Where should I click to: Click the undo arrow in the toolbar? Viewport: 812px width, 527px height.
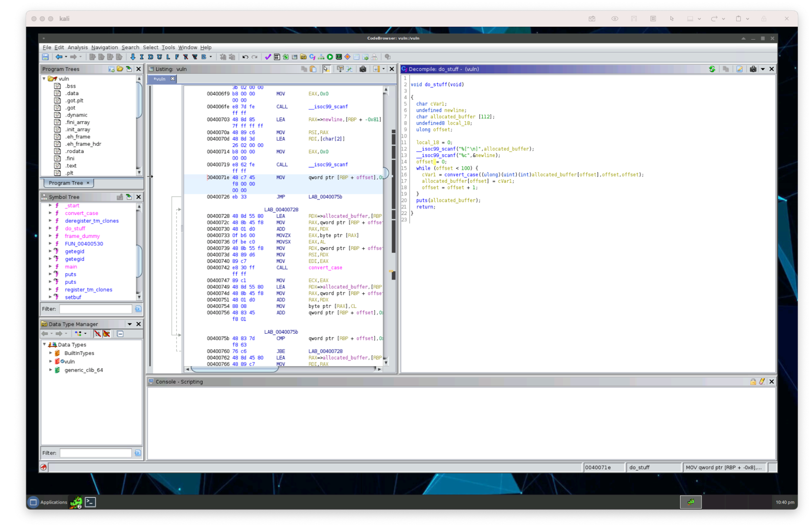245,57
